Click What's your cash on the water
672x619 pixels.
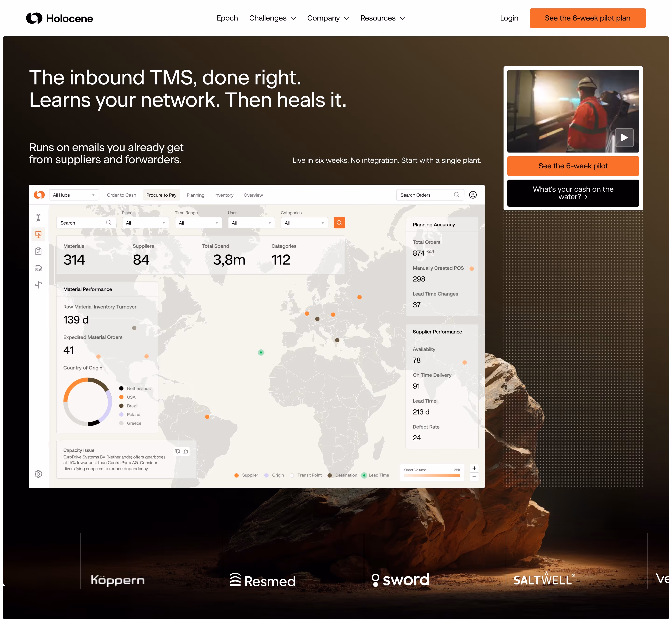(x=573, y=193)
